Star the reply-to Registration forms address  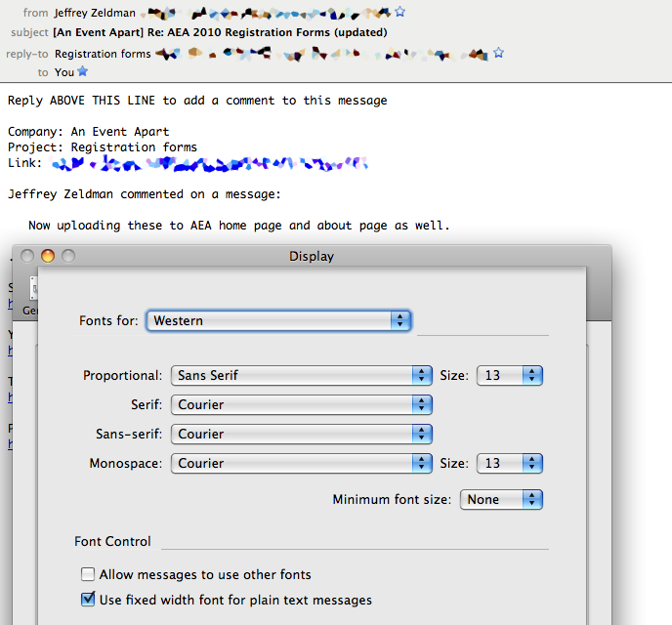tap(498, 53)
